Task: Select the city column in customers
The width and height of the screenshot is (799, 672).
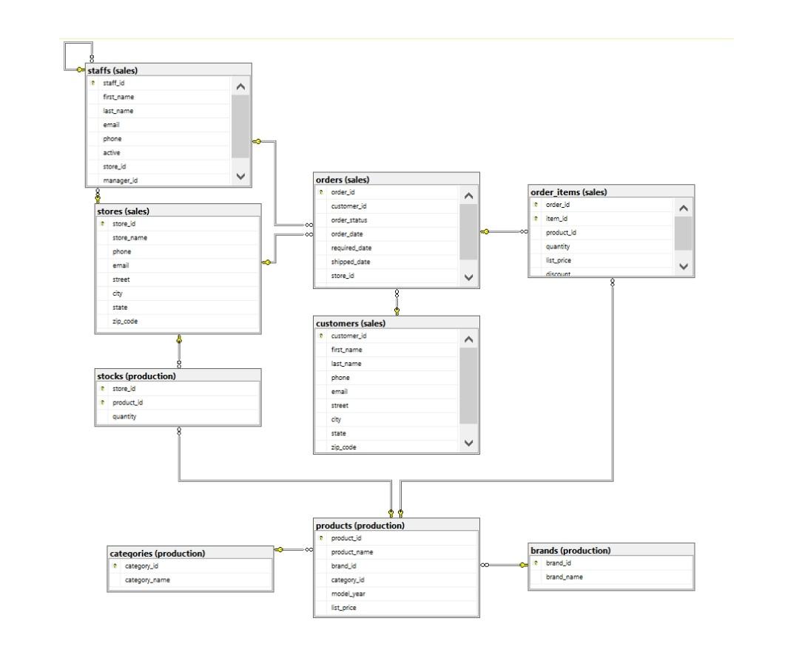Action: point(387,419)
